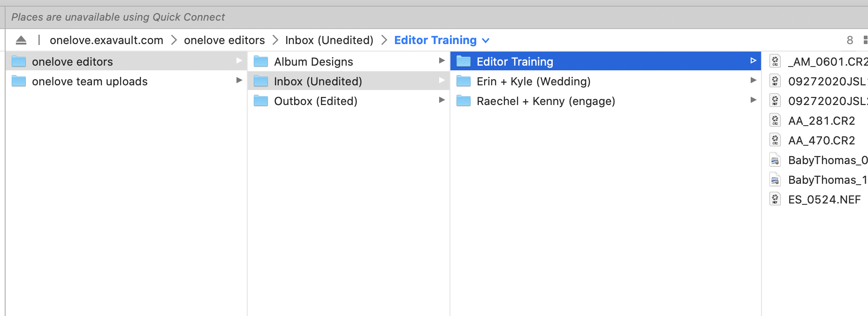
Task: Click the ES_0524.NEF file icon
Action: (775, 199)
